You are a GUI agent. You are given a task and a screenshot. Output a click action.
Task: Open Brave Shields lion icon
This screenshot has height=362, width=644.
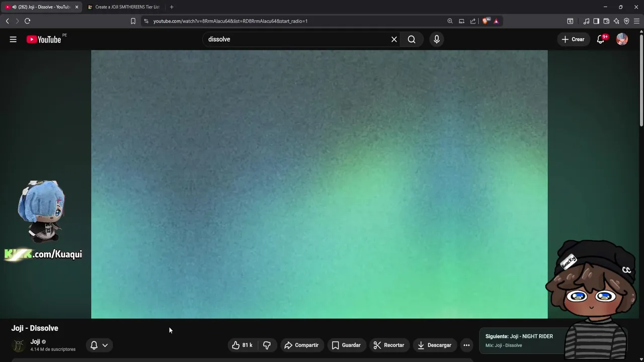(x=486, y=21)
